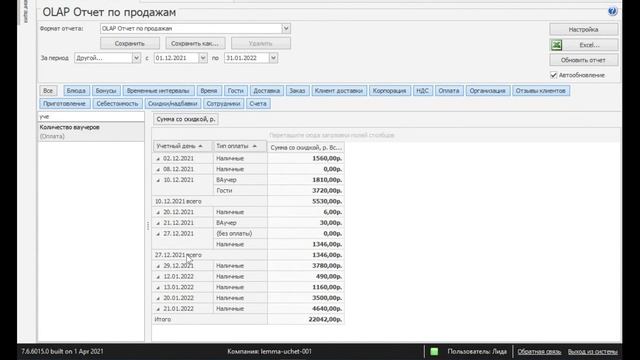Click the Сохранить как... button
Viewport: 640px width, 360px height.
pyautogui.click(x=194, y=43)
